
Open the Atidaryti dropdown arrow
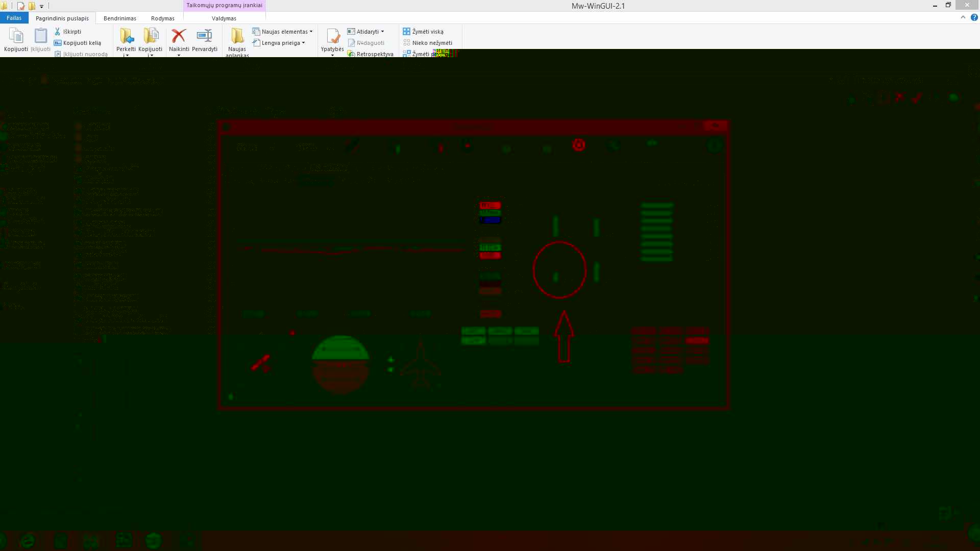tap(382, 32)
